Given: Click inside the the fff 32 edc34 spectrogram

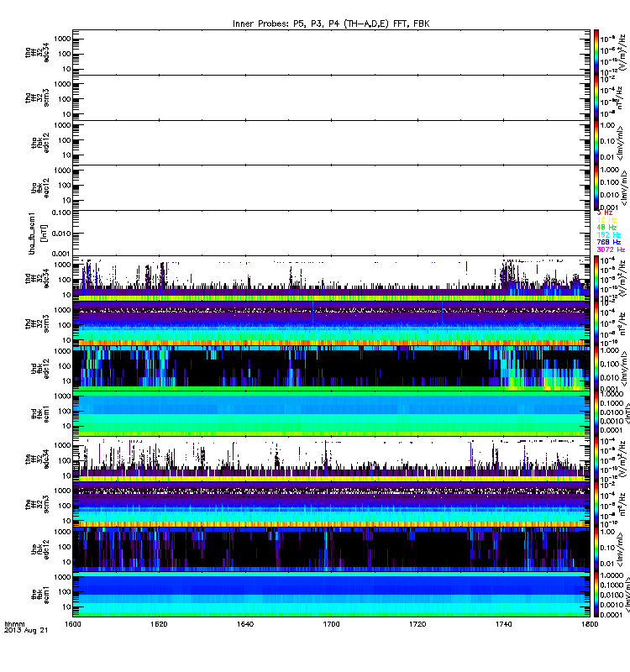Looking at the screenshot, I should (331, 459).
